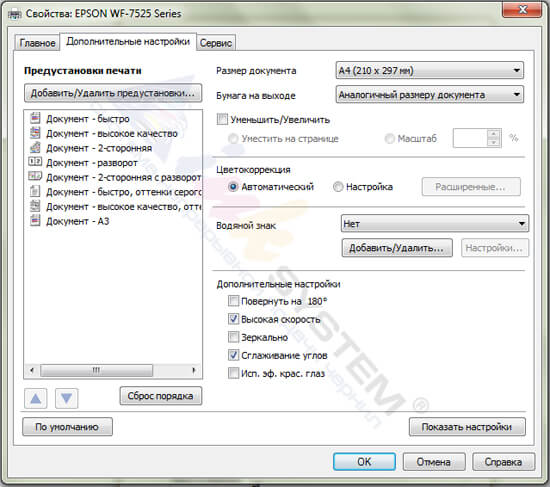Enable the 'Повернуть на 180°' checkbox
Image resolution: width=550 pixels, height=487 pixels.
tap(233, 301)
